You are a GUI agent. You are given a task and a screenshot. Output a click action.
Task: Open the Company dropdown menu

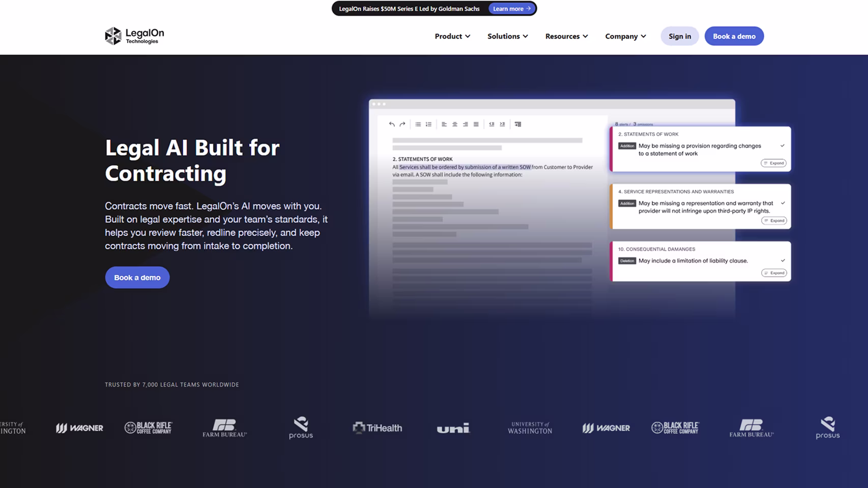point(626,36)
